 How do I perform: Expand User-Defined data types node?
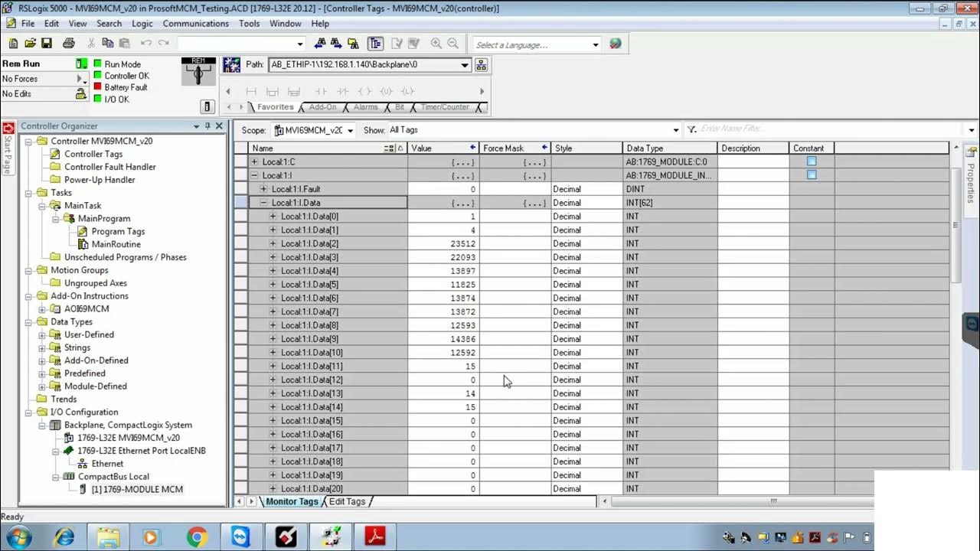click(x=43, y=335)
